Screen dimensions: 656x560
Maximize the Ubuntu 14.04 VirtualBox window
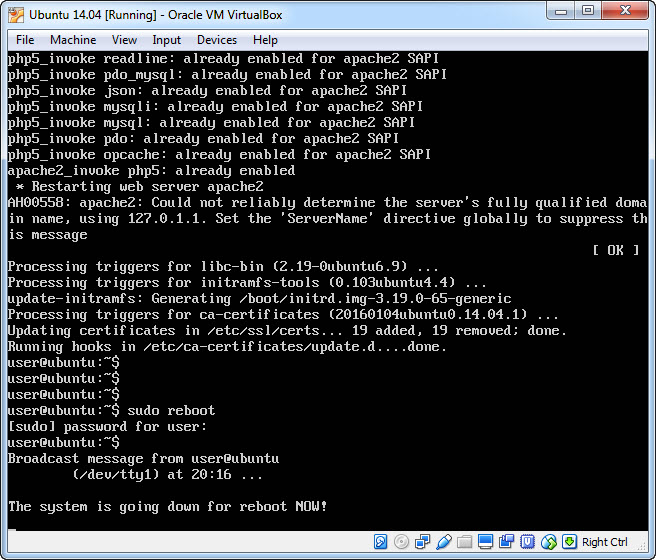(588, 11)
